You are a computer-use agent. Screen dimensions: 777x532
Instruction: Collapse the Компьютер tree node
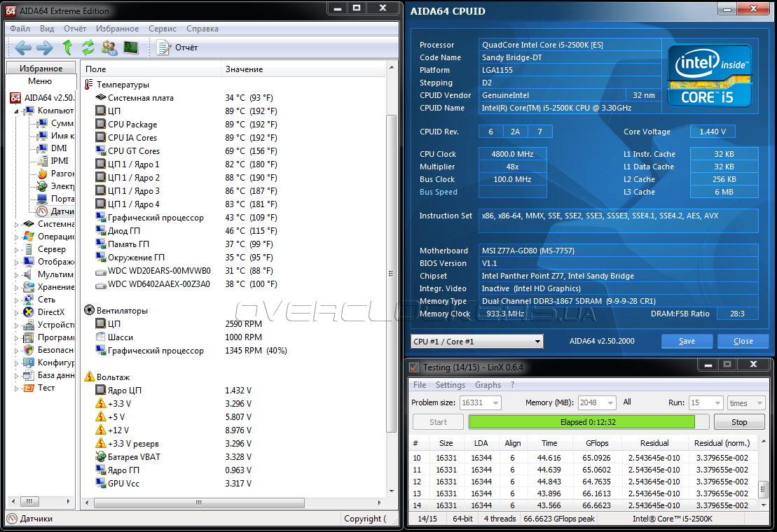coord(17,111)
